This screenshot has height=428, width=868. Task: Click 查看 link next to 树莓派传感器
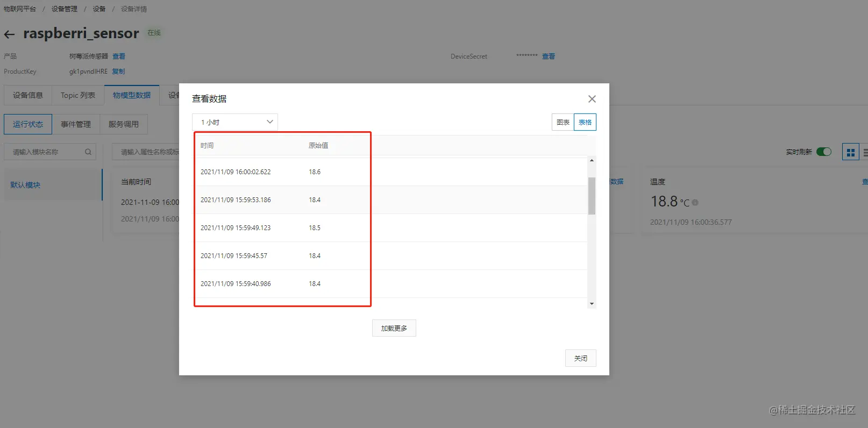119,56
